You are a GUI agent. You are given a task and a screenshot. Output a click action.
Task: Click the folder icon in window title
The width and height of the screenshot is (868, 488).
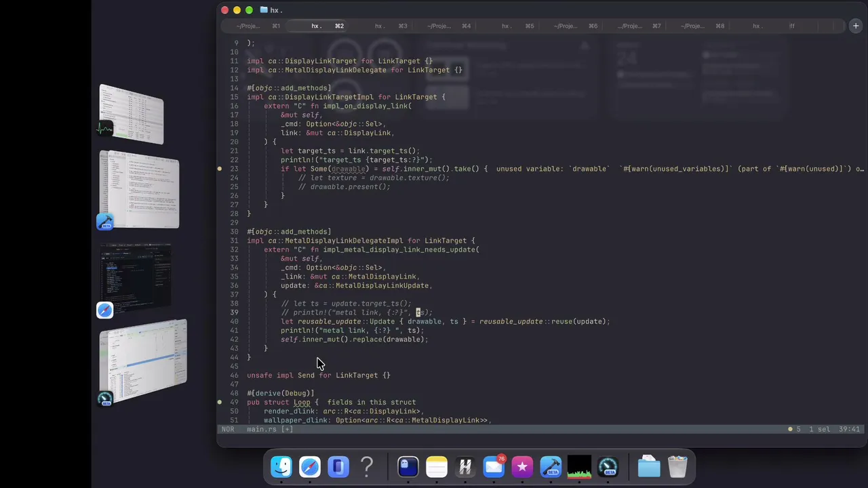click(x=264, y=10)
